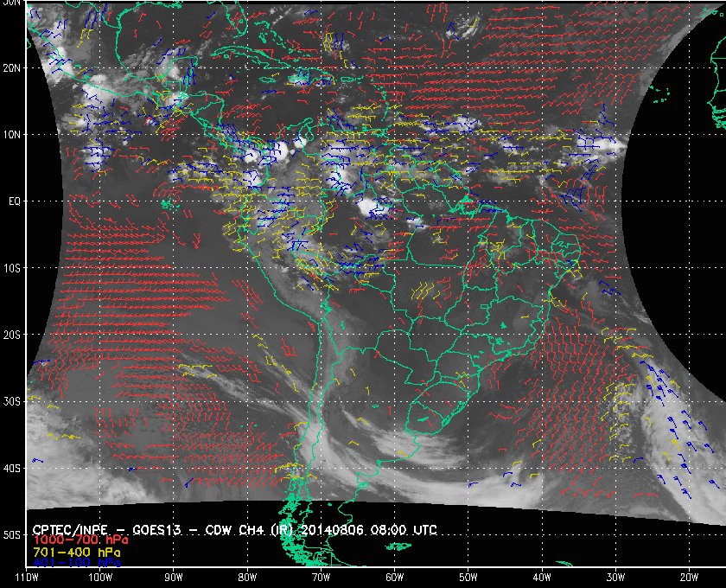Click the red 1000-700 hPa legend entry

point(80,540)
